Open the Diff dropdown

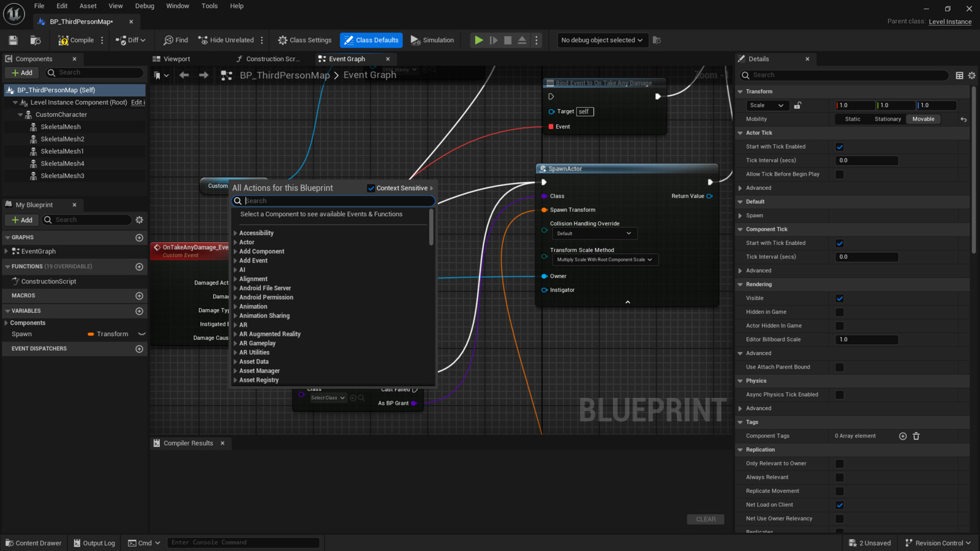click(x=131, y=40)
